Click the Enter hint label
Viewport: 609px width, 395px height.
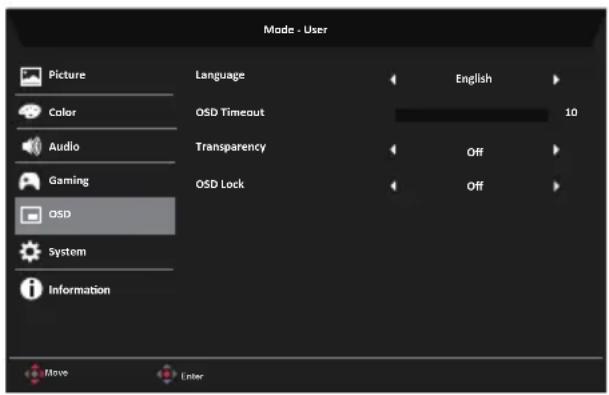192,376
